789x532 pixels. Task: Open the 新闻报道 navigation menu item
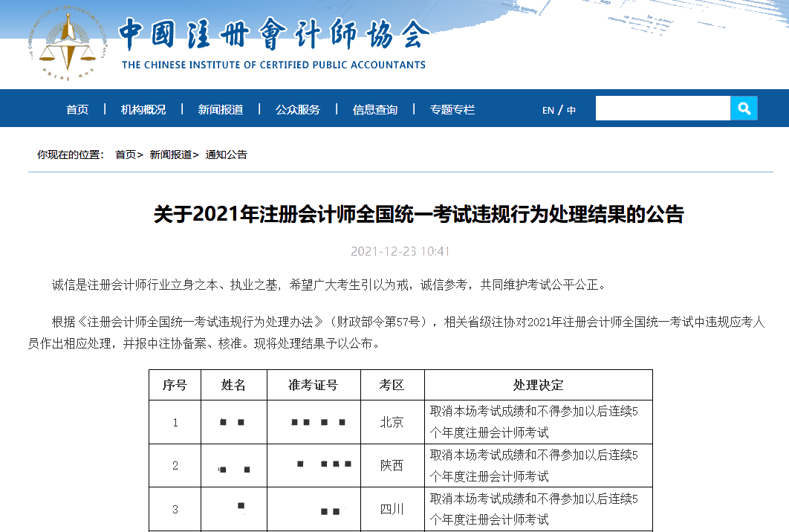pos(221,108)
